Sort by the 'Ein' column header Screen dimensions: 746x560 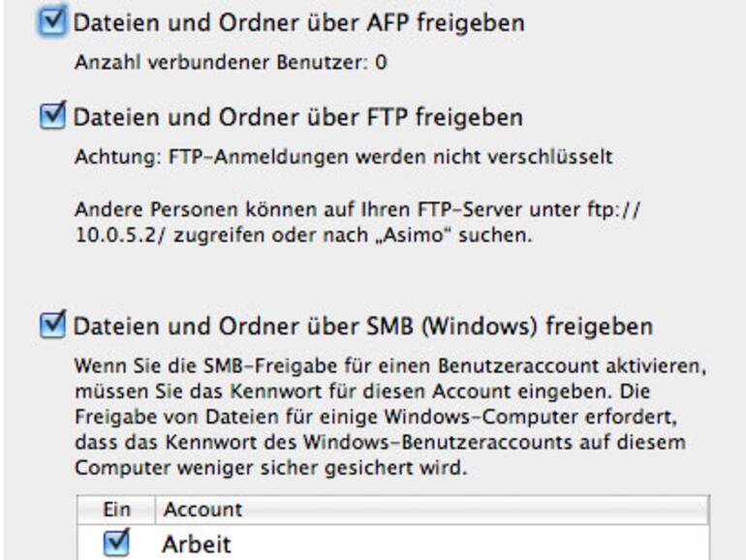pos(116,510)
